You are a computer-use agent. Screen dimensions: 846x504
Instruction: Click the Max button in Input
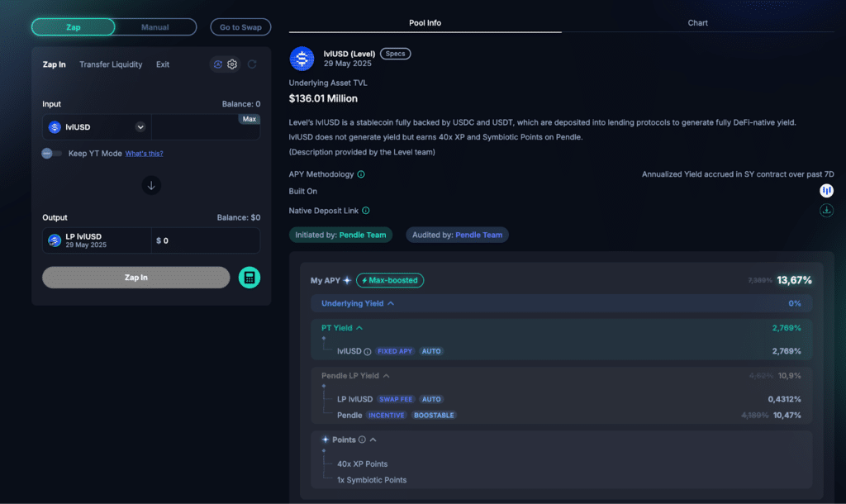tap(250, 119)
